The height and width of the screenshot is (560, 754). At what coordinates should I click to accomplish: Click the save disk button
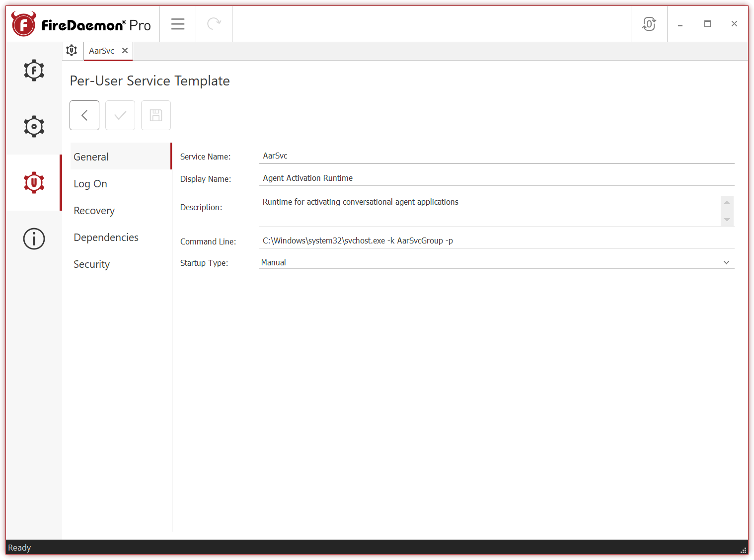156,115
